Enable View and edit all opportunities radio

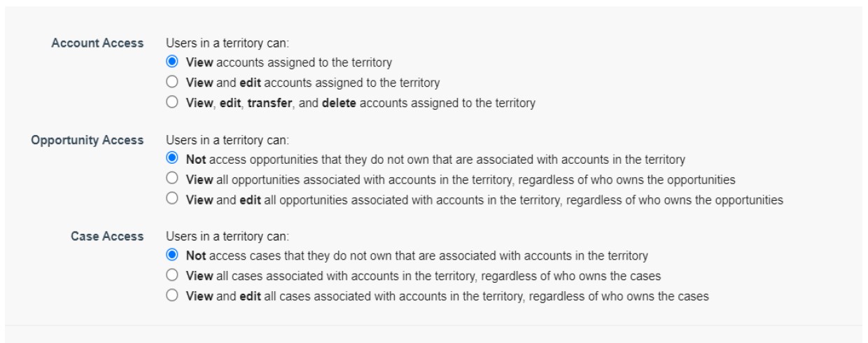(173, 199)
